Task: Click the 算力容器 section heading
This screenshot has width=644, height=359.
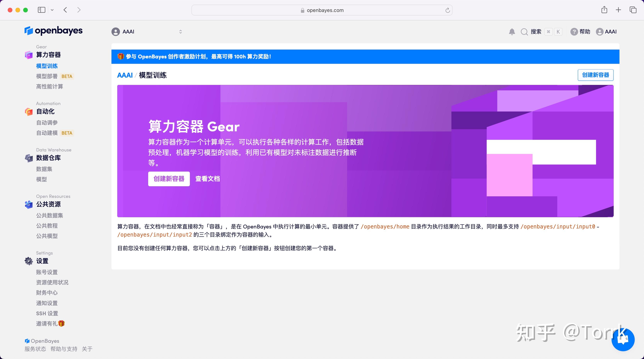Action: [x=48, y=55]
